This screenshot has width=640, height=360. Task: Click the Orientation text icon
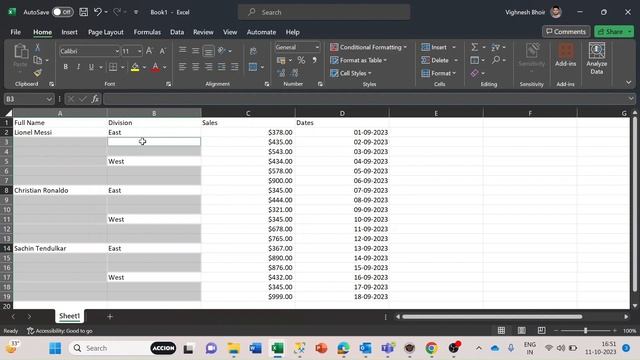222,51
